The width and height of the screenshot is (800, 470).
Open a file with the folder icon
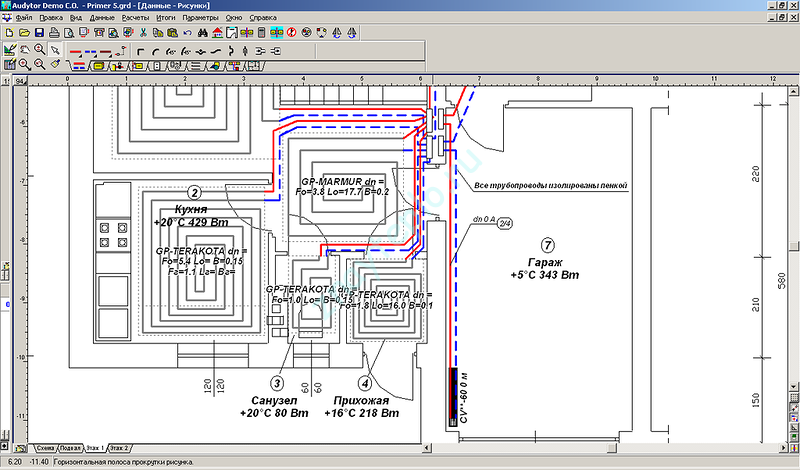tap(23, 33)
